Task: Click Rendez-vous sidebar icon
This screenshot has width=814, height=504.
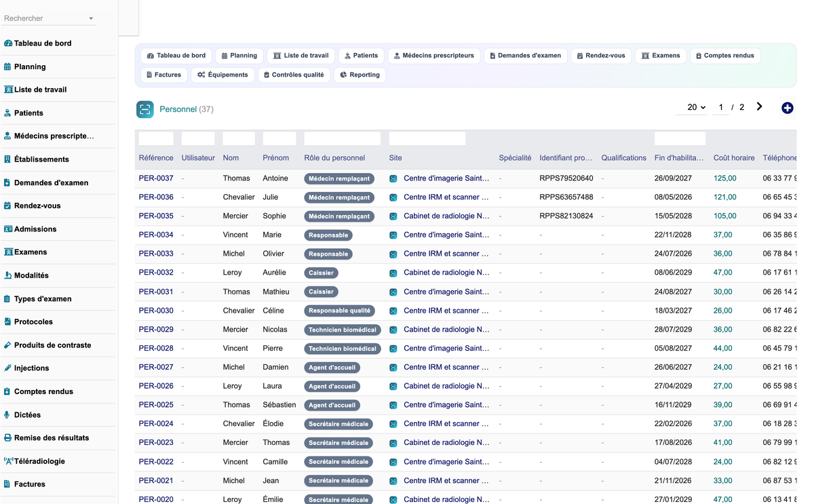Action: (7, 206)
